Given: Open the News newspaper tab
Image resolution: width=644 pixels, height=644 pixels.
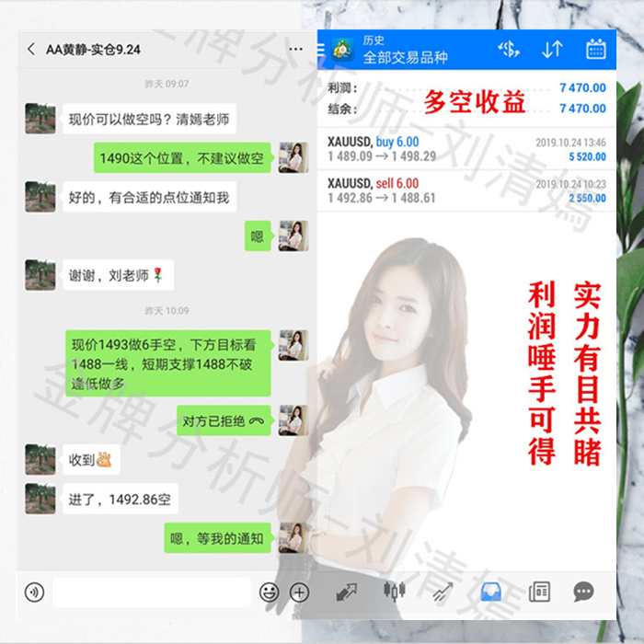Looking at the screenshot, I should 539,592.
